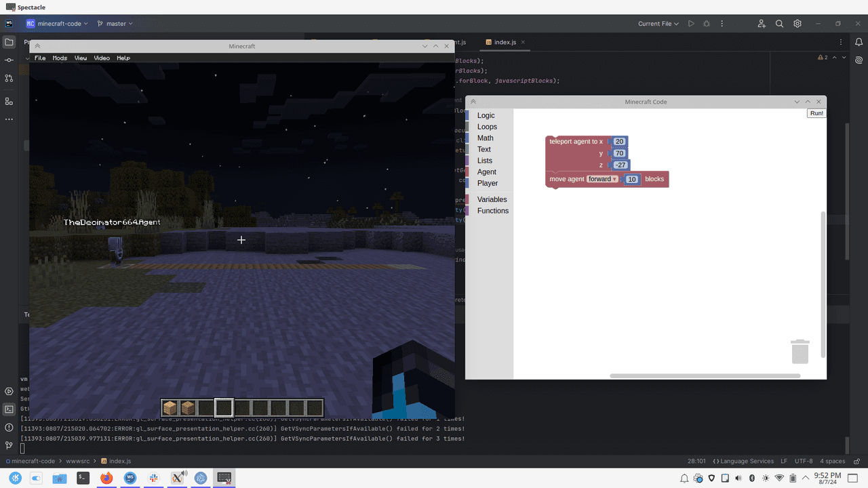Open the Problems tool window icon
Viewport: 868px width, 488px height.
9,428
